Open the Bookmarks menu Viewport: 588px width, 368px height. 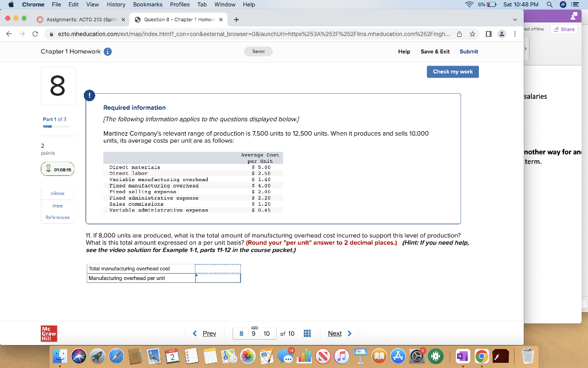tap(148, 5)
